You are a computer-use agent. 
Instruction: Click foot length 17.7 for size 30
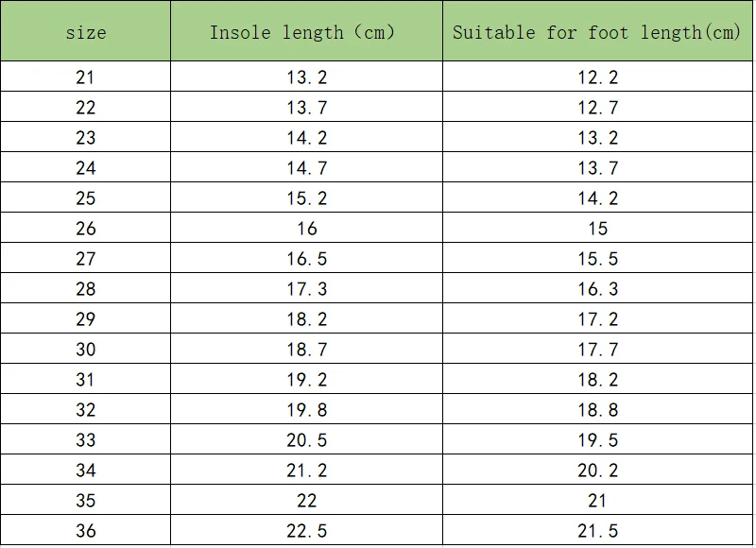(x=597, y=350)
